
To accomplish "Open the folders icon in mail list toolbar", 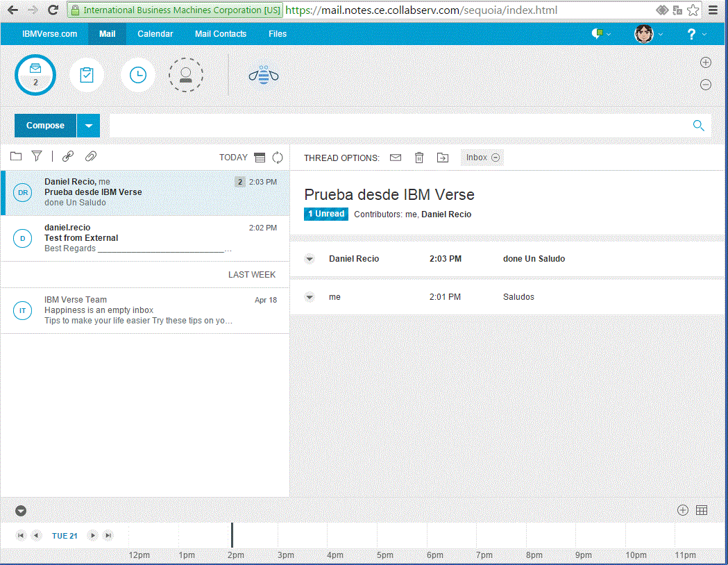I will tap(16, 156).
